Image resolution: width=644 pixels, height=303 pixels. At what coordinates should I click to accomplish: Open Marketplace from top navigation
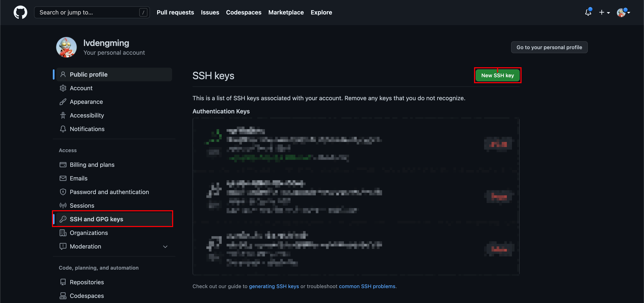click(286, 12)
